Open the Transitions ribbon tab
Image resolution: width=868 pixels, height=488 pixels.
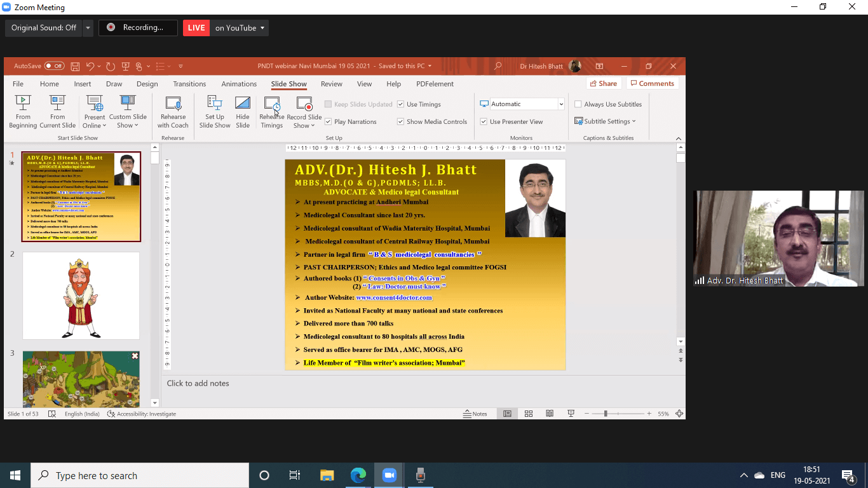click(x=189, y=84)
